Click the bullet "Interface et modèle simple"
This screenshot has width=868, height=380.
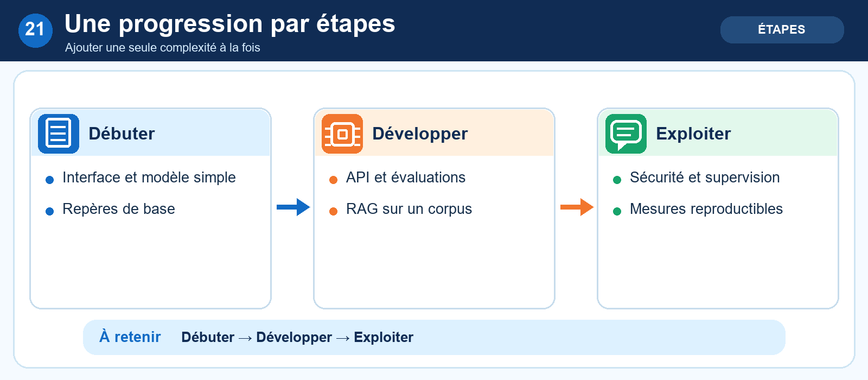click(x=149, y=178)
